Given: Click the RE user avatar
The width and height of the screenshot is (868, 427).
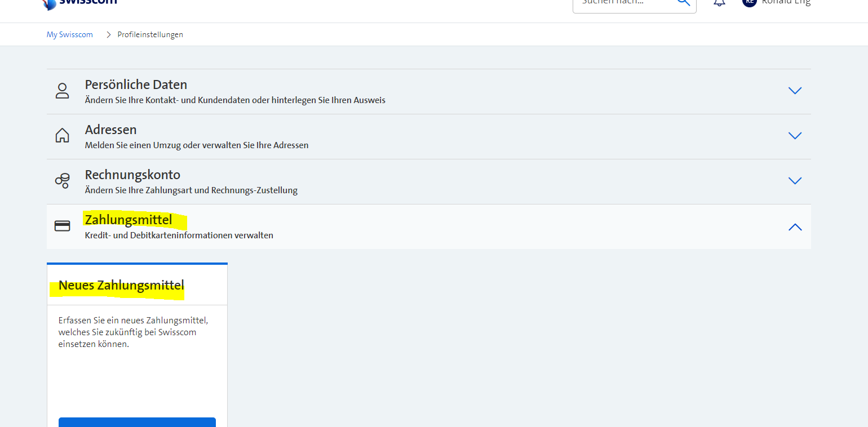Looking at the screenshot, I should click(749, 2).
